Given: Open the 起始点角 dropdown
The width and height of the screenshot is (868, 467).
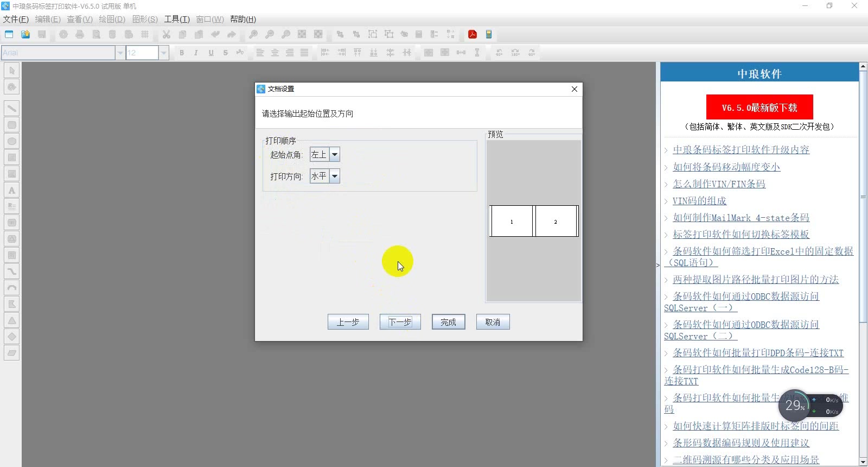Looking at the screenshot, I should click(x=325, y=155).
